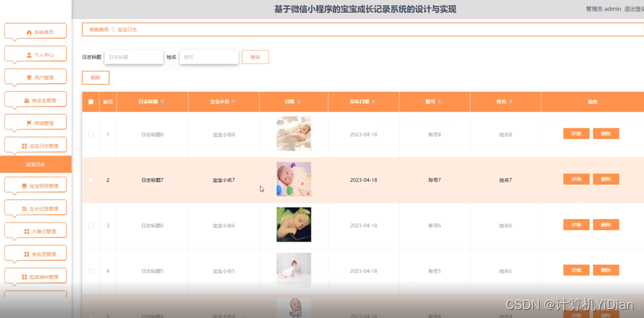
Task: Click the cell text 宝宝小名7
Action: click(224, 180)
